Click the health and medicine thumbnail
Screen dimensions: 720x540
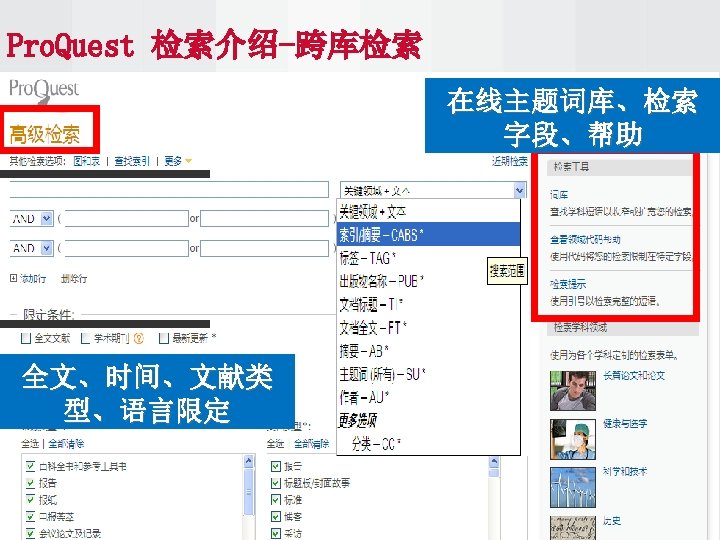(573, 439)
